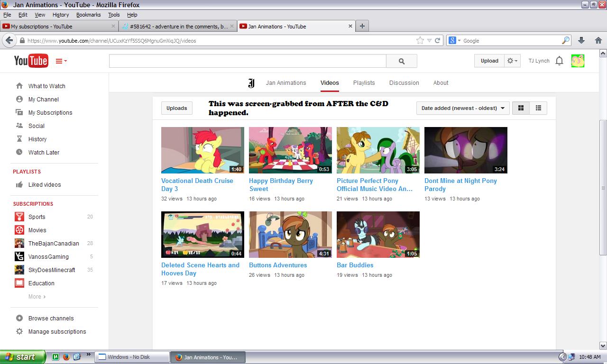Click the Upload button
Screen dimensions: 607x364
pos(489,61)
